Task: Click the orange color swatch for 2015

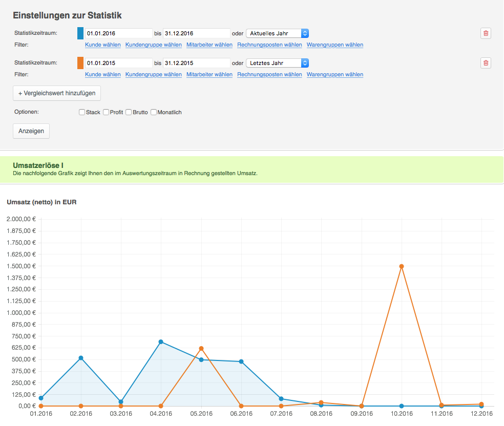Action: coord(80,63)
